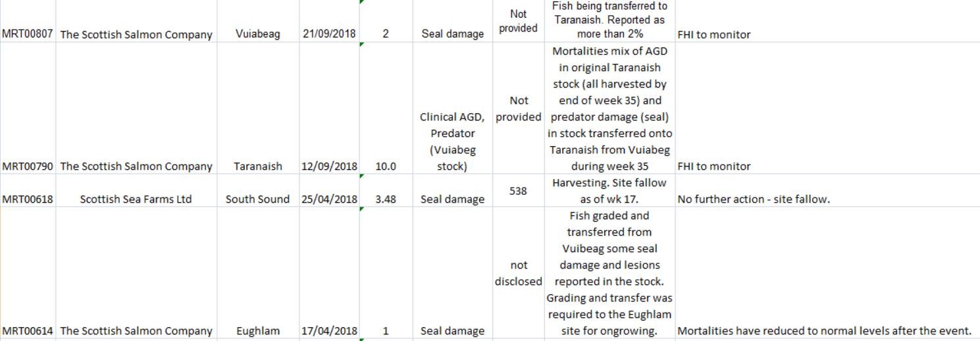Click the South Sound site cell
This screenshot has height=341, width=980.
coord(257,199)
